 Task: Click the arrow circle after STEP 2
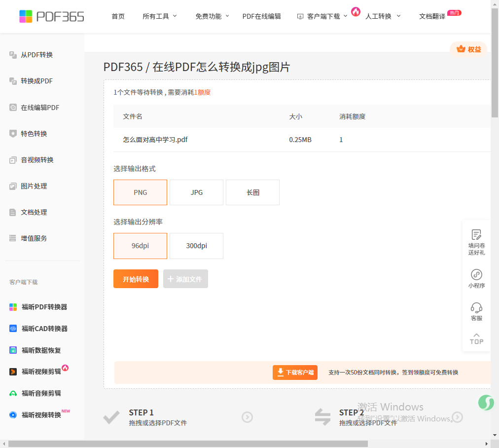click(x=457, y=417)
